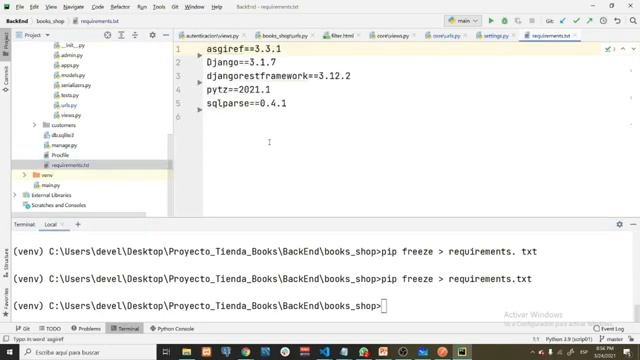Screen dimensions: 640x360
Task: Update project from Git
Action: click(x=563, y=21)
